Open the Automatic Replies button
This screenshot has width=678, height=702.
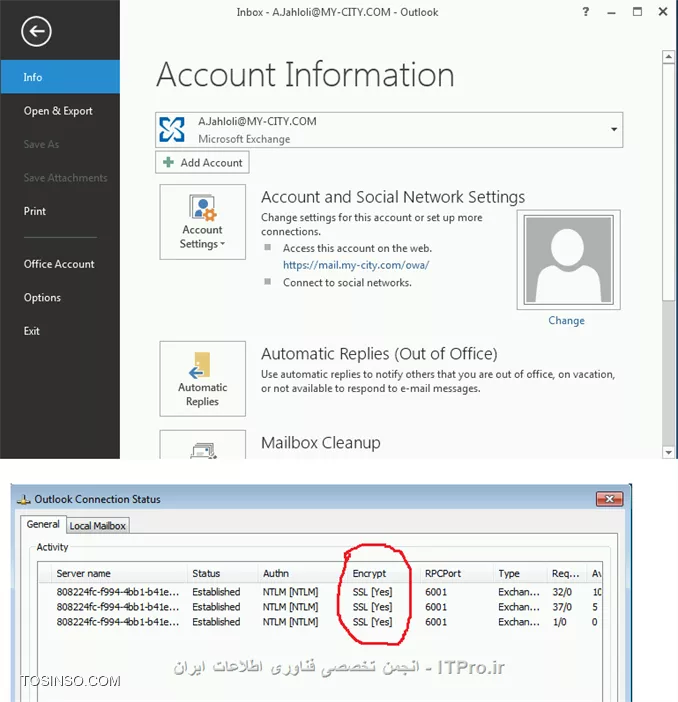click(x=202, y=379)
